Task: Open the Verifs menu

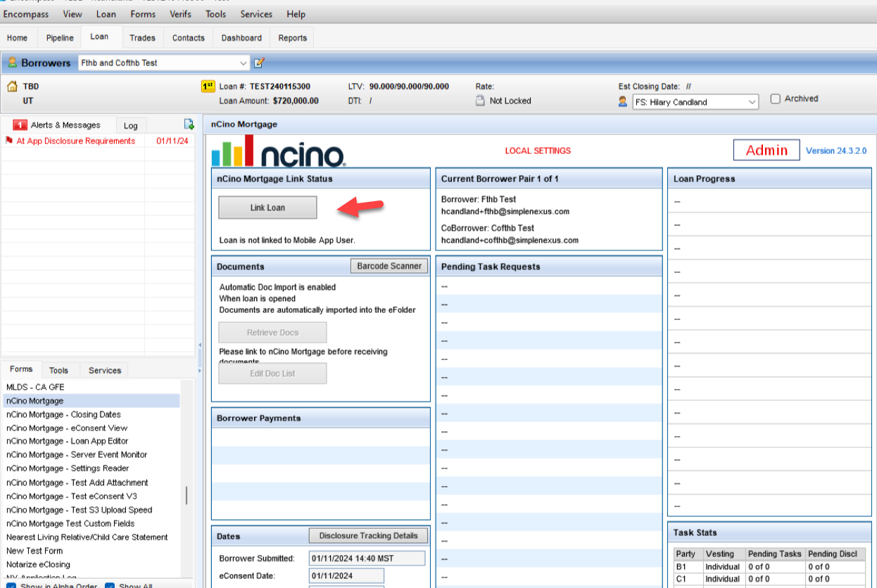Action: pyautogui.click(x=180, y=14)
